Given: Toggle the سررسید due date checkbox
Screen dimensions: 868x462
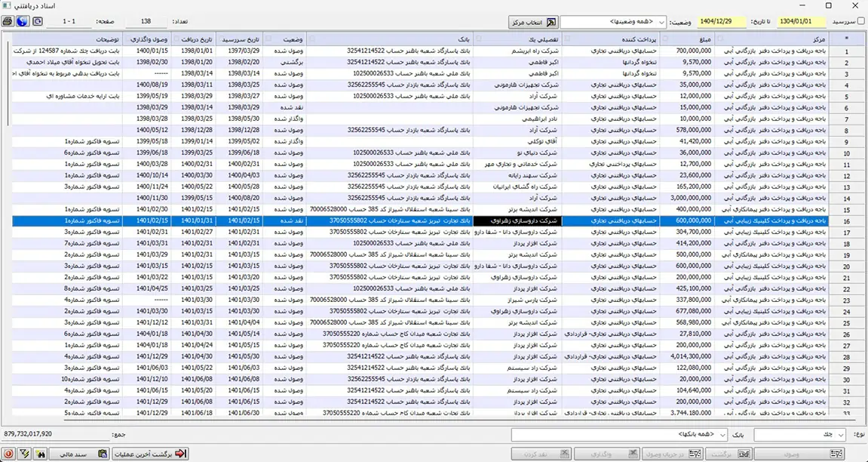Looking at the screenshot, I should 861,22.
